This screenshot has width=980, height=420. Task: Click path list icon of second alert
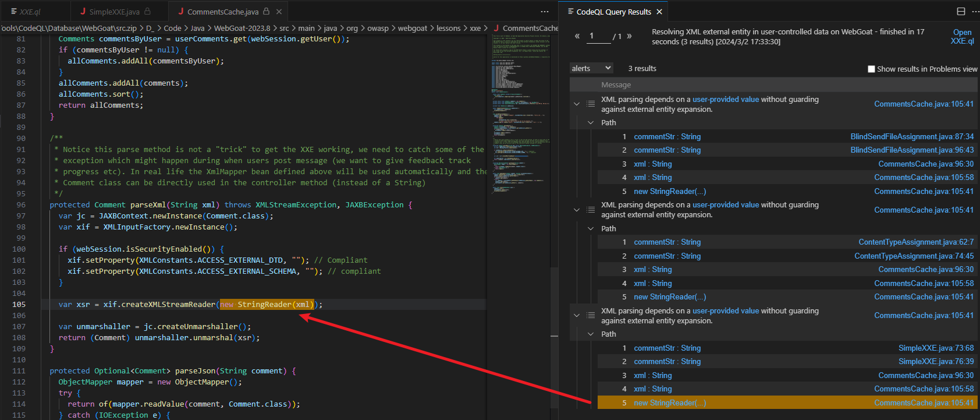coord(591,210)
